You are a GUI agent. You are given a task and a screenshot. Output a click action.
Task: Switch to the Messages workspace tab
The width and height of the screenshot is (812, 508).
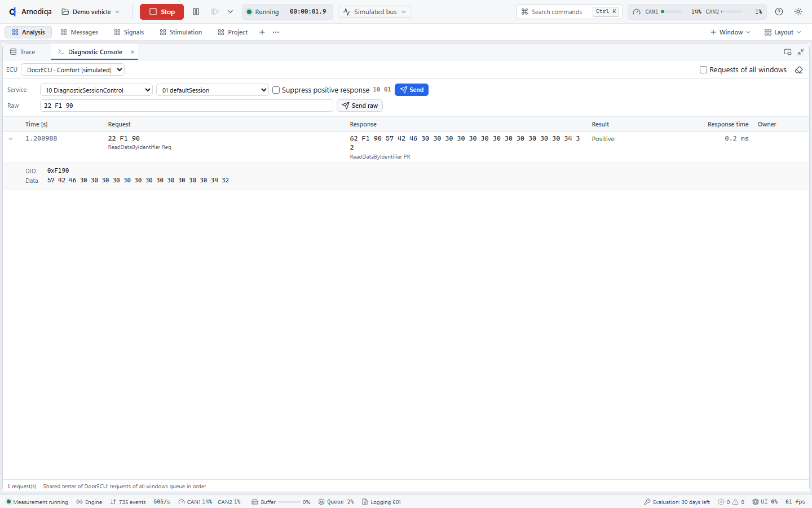(80, 32)
